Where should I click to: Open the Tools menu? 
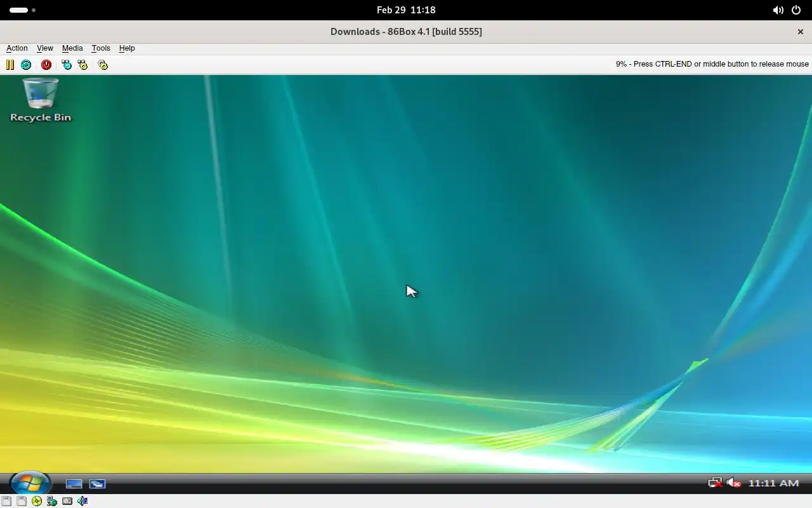click(x=101, y=48)
